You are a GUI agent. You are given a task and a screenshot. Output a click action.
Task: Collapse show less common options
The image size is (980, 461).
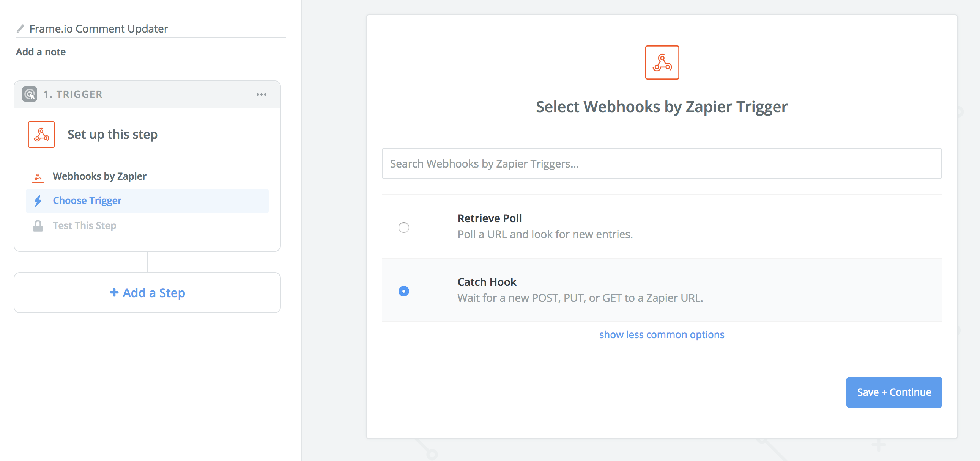(662, 334)
